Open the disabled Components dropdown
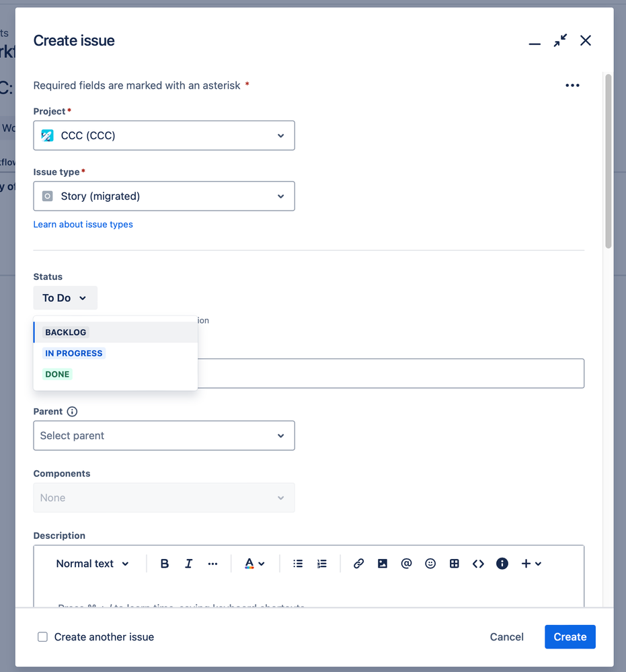626x672 pixels. coord(164,498)
